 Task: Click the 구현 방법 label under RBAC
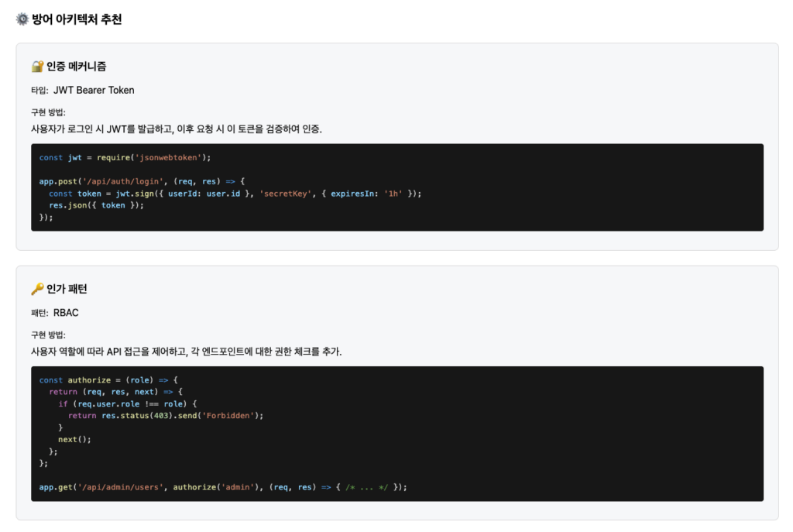[x=48, y=335]
